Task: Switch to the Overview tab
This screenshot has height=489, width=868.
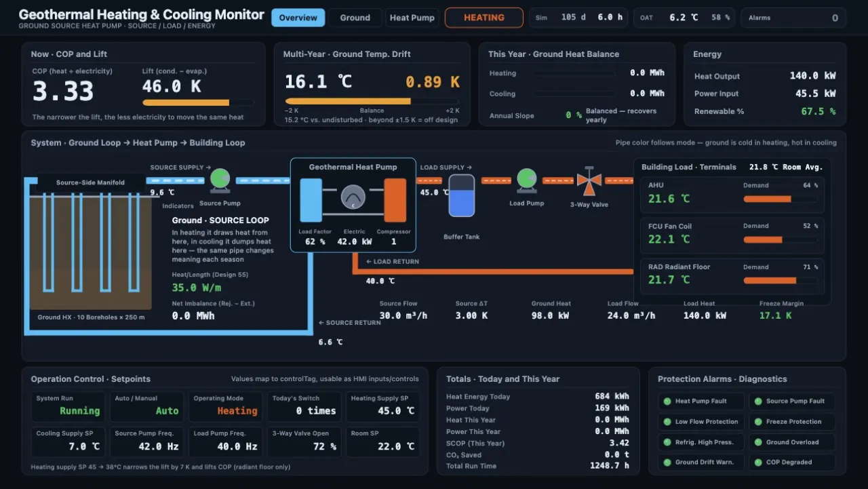Action: pyautogui.click(x=298, y=18)
